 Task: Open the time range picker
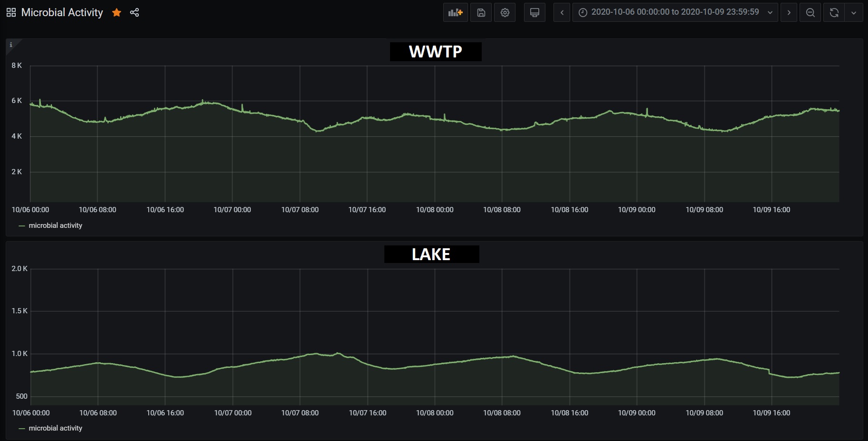(x=675, y=13)
